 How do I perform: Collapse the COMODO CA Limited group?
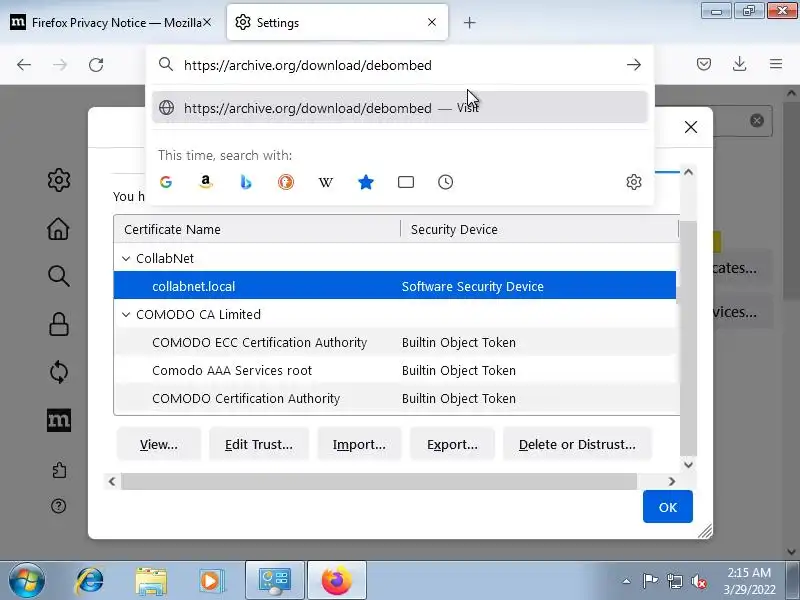click(126, 315)
